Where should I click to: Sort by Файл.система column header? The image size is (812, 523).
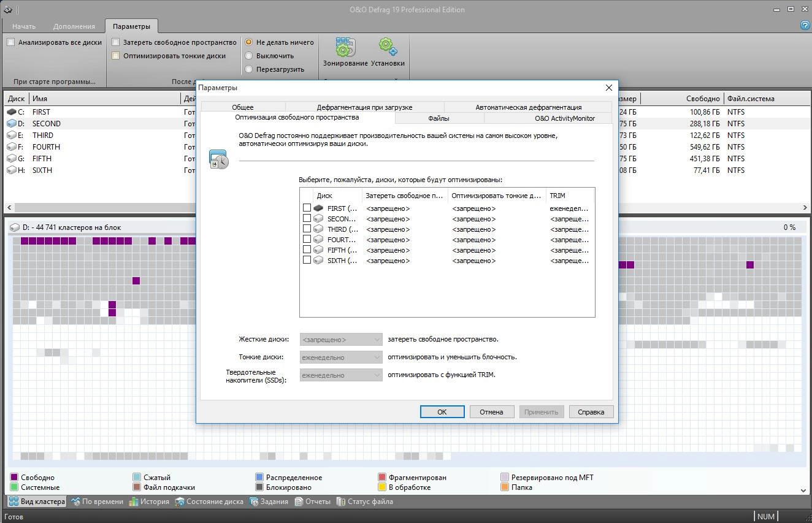(766, 99)
